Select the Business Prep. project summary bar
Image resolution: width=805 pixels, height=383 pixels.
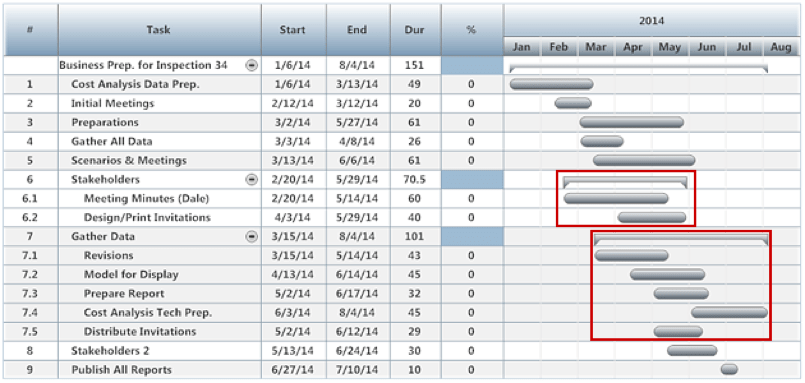tap(639, 67)
